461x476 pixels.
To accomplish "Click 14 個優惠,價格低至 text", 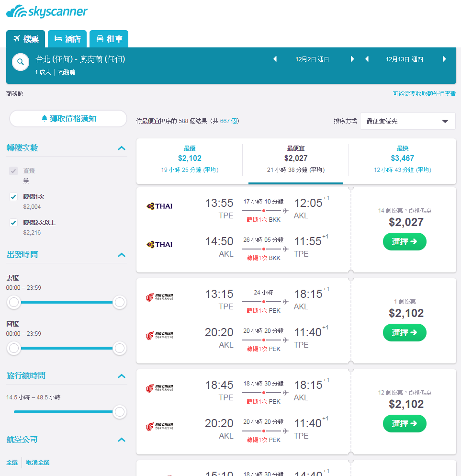I will pyautogui.click(x=405, y=210).
